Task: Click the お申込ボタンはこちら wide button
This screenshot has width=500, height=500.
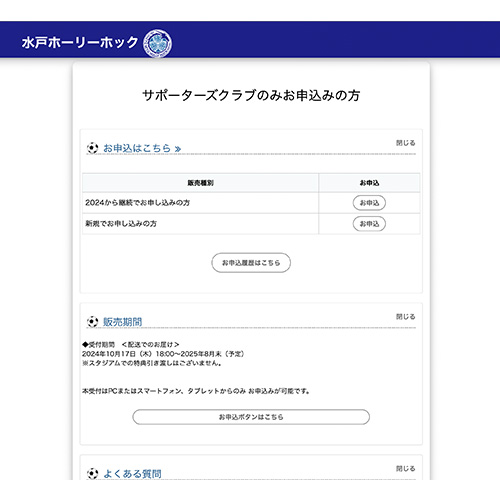Action: [x=251, y=417]
